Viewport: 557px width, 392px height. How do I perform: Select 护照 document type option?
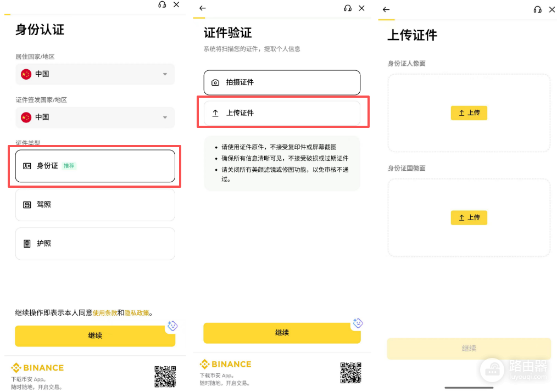pos(95,244)
